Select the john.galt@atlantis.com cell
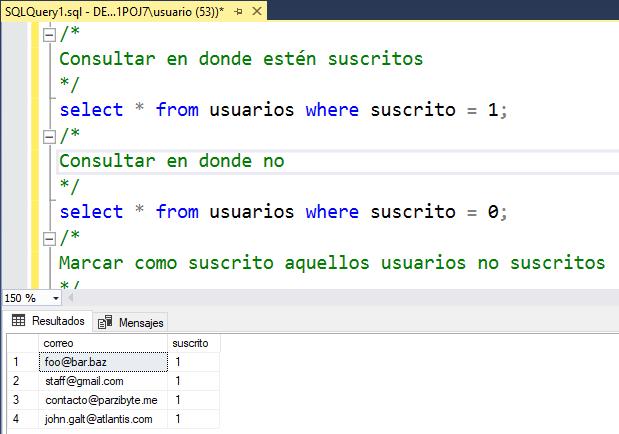Screen dimensions: 619x434 click(103, 419)
